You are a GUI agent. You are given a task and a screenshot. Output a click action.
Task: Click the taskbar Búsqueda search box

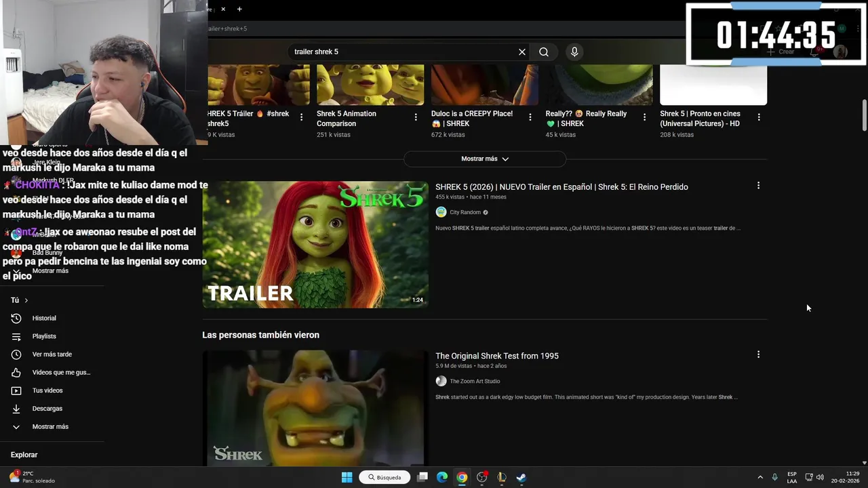384,477
